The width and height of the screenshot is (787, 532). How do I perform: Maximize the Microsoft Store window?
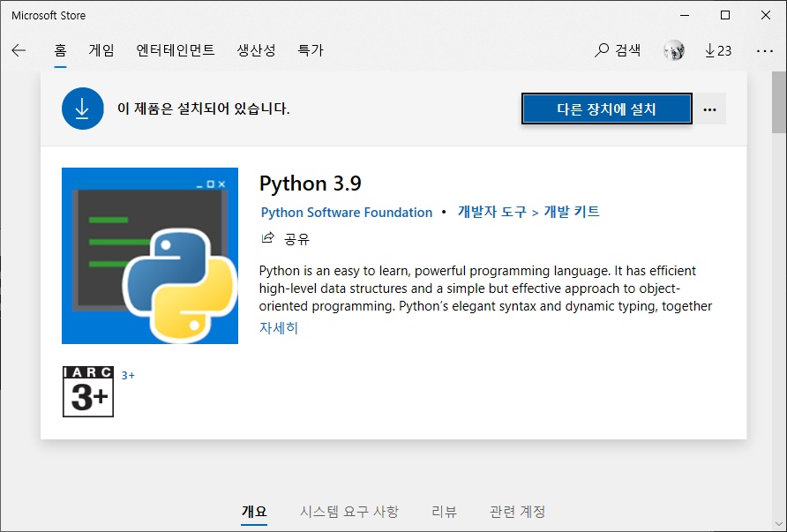click(724, 15)
